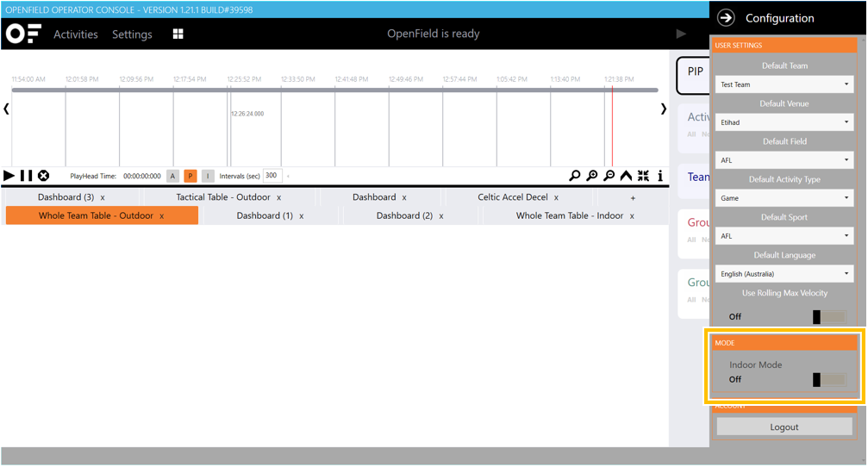This screenshot has width=868, height=467.
Task: Click the upward chevron timeline icon
Action: point(626,176)
